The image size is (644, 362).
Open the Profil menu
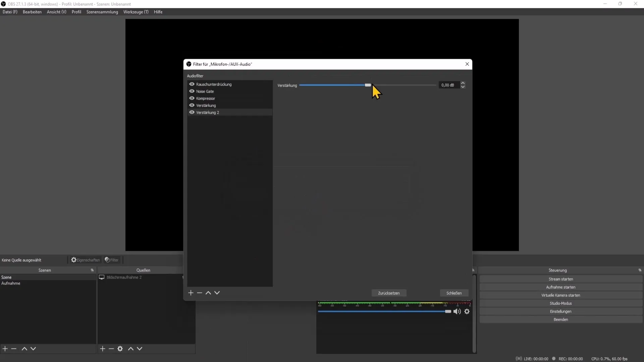coord(76,12)
